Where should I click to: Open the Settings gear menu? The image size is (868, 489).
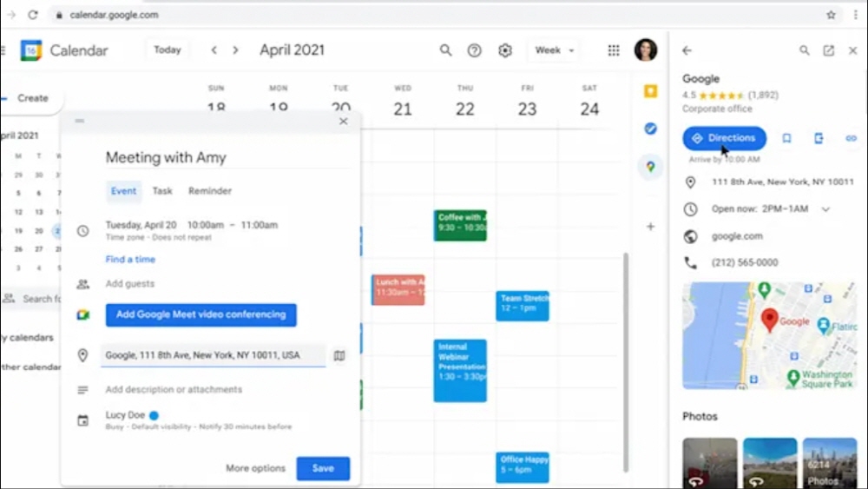click(505, 50)
